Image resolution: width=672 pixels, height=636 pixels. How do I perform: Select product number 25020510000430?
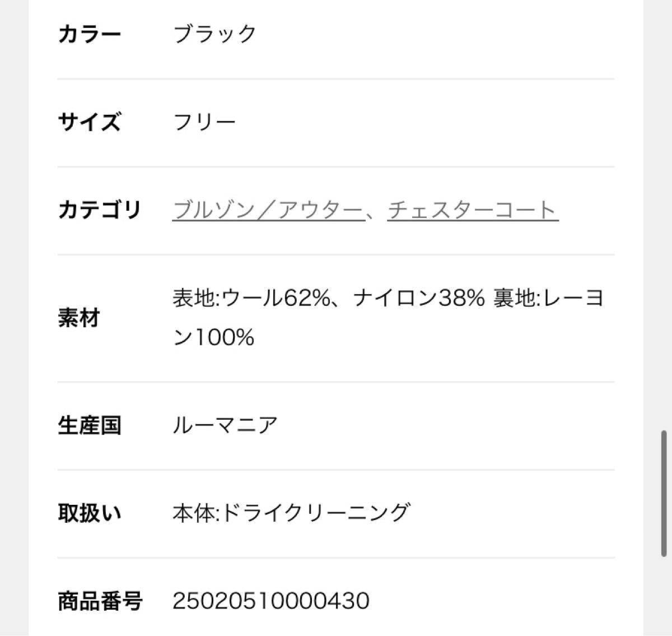[x=271, y=601]
